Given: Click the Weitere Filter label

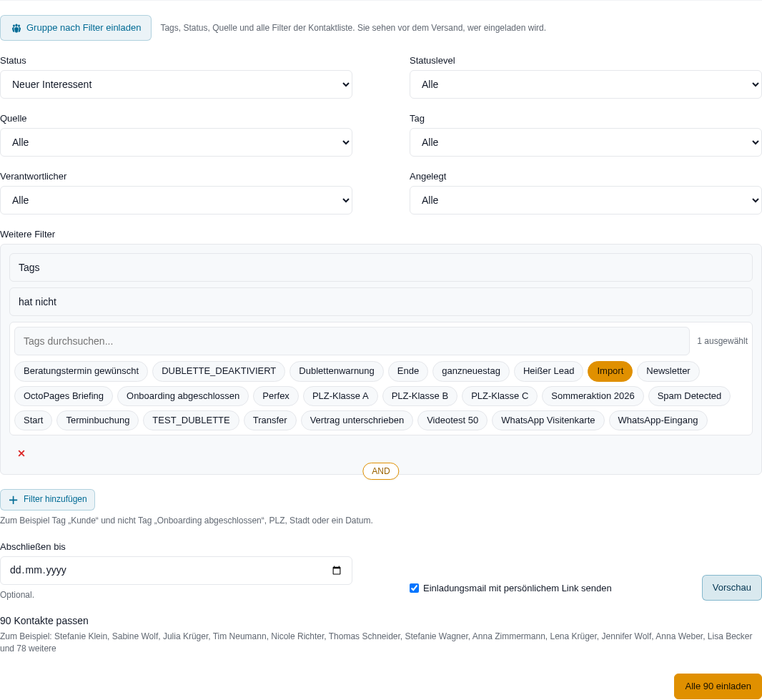Looking at the screenshot, I should 28,235.
